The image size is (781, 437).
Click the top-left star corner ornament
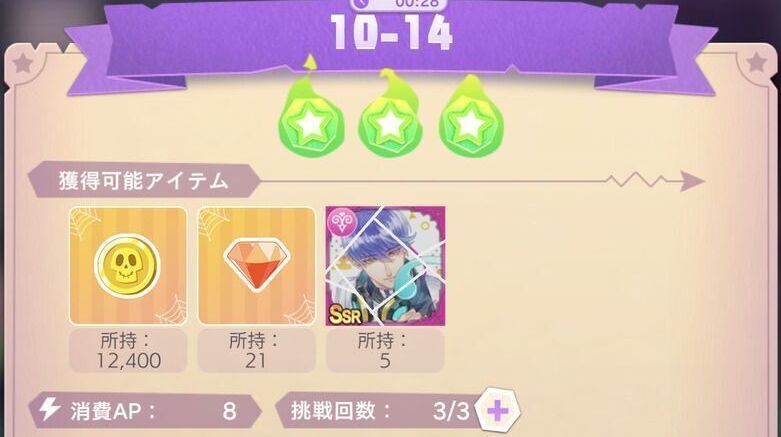23,64
